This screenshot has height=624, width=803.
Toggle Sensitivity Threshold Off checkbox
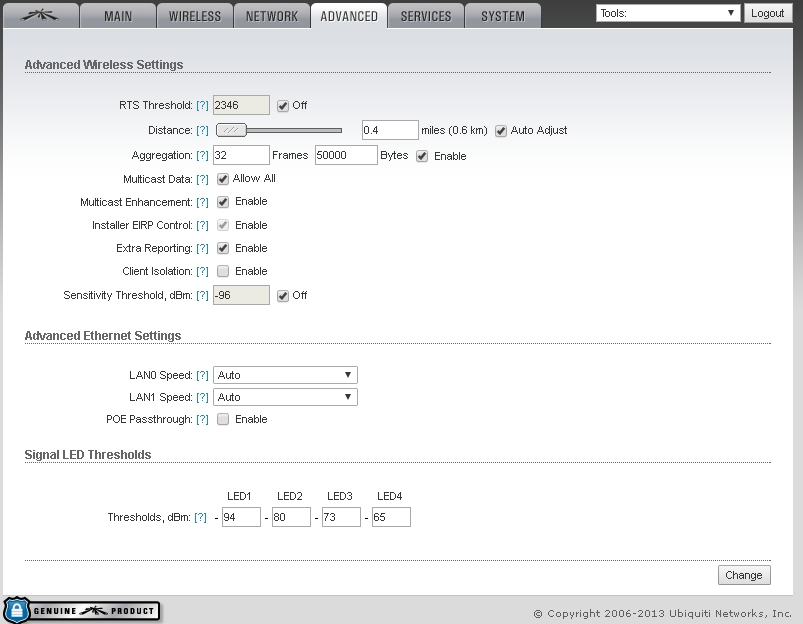tap(283, 296)
